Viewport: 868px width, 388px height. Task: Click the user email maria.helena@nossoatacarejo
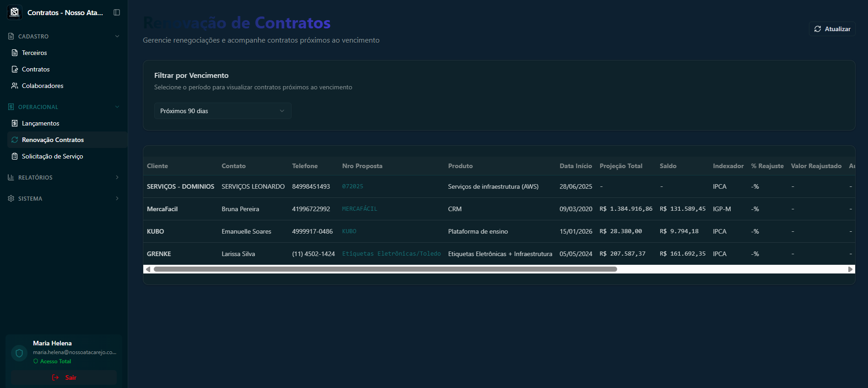tap(75, 352)
